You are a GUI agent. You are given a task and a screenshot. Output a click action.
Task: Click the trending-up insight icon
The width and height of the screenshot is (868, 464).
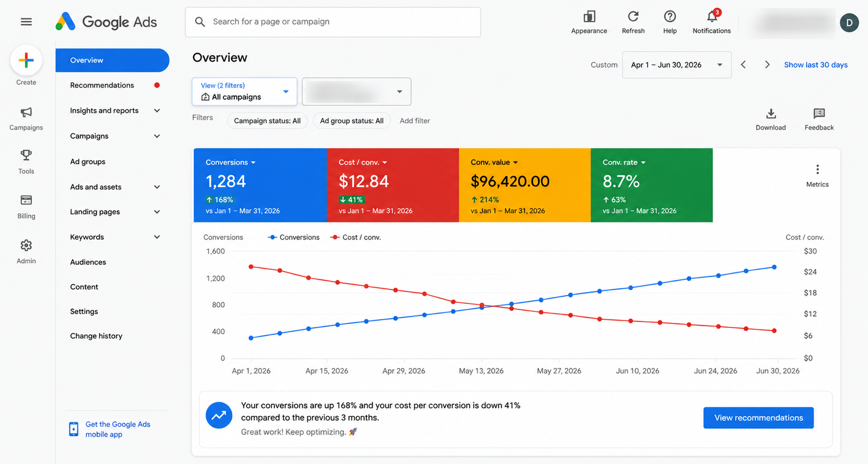(x=219, y=416)
